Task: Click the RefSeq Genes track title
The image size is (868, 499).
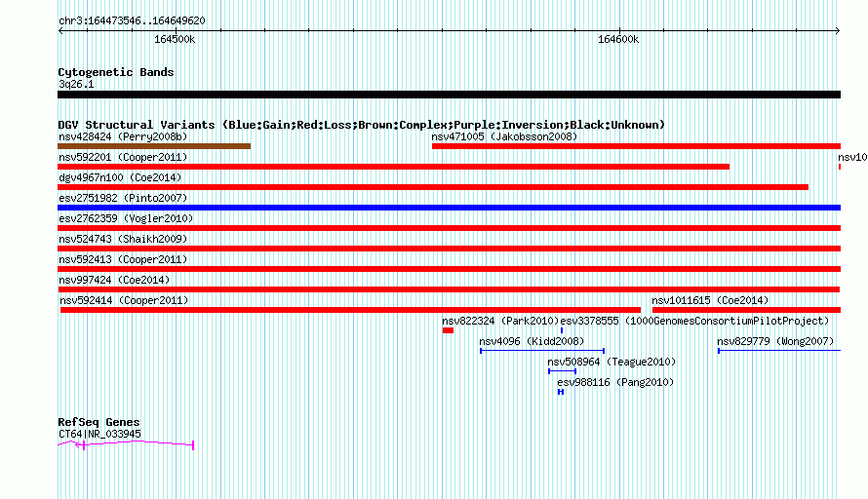Action: [x=99, y=422]
